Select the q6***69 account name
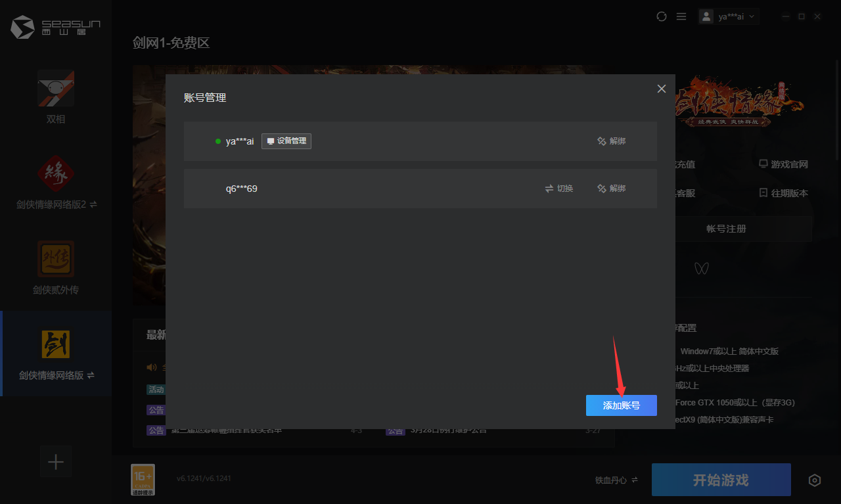 242,189
